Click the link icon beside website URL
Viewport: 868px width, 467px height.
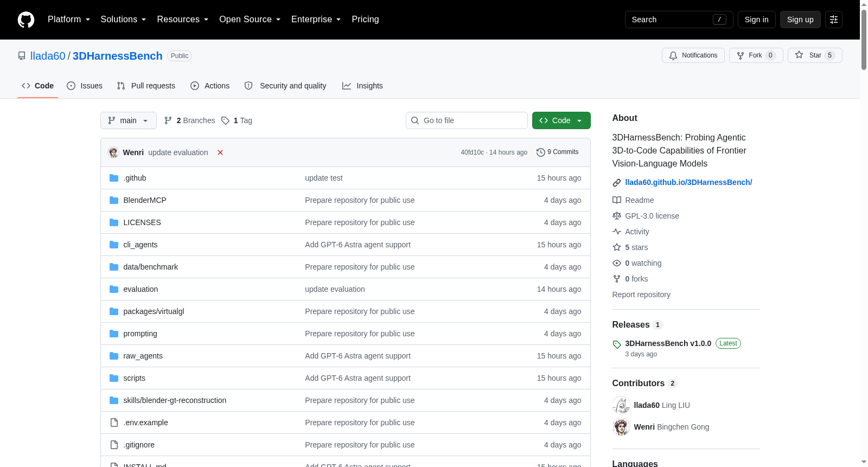coord(617,183)
